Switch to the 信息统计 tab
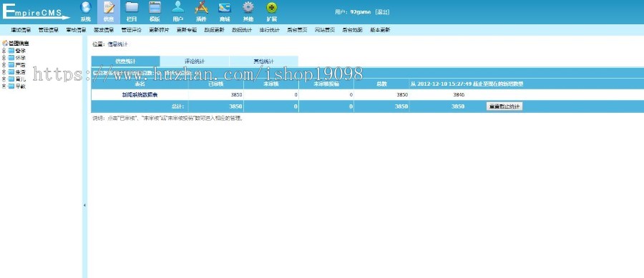 [x=125, y=61]
